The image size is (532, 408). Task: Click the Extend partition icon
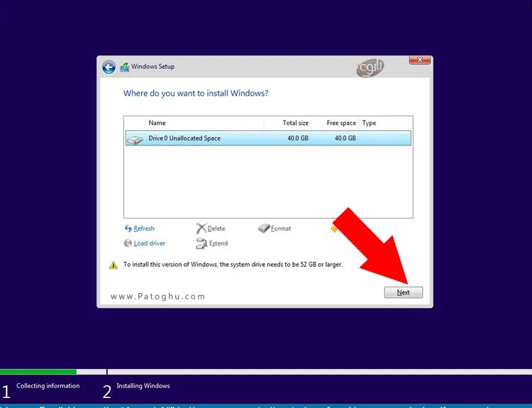click(x=201, y=243)
